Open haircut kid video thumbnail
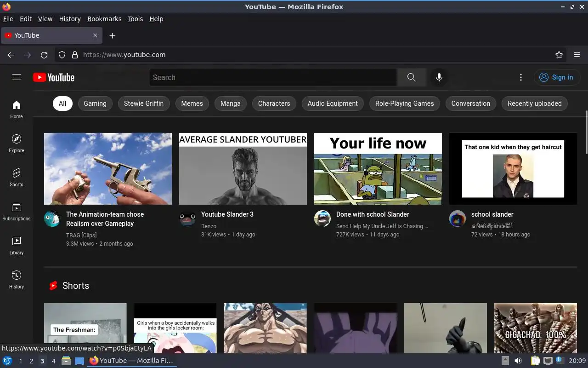This screenshot has height=368, width=588. [513, 169]
